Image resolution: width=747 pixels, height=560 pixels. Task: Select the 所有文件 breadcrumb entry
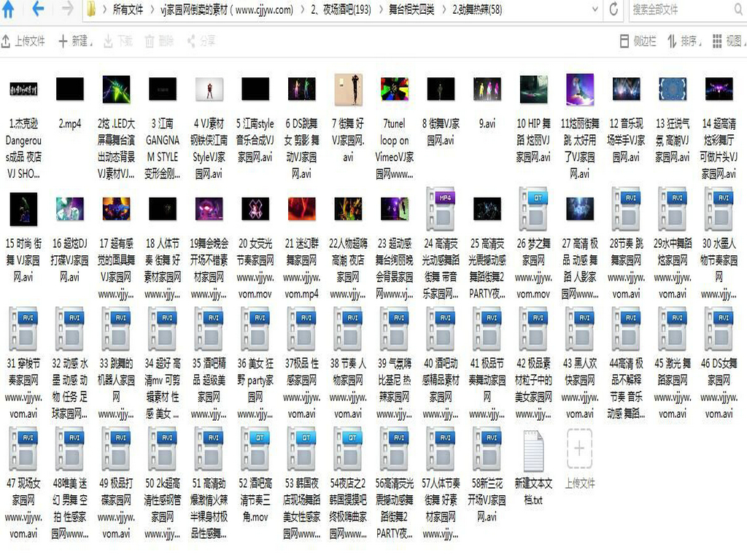(x=128, y=11)
